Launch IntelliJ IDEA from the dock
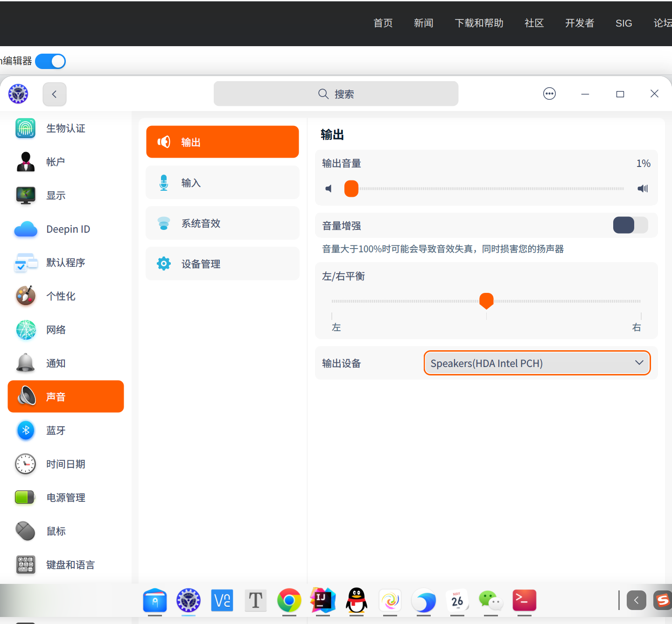 323,600
